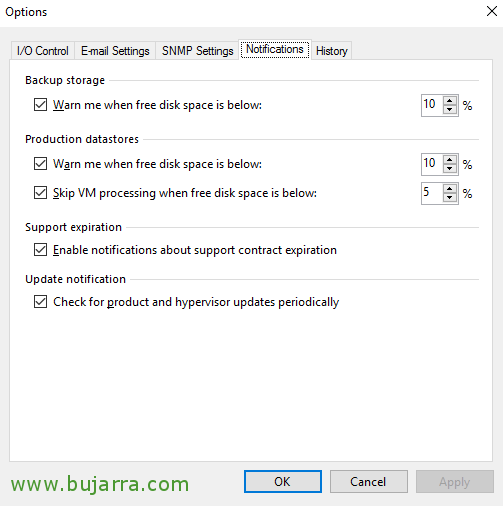Click the Skip VM percentage input field
This screenshot has width=503, height=506.
click(432, 193)
